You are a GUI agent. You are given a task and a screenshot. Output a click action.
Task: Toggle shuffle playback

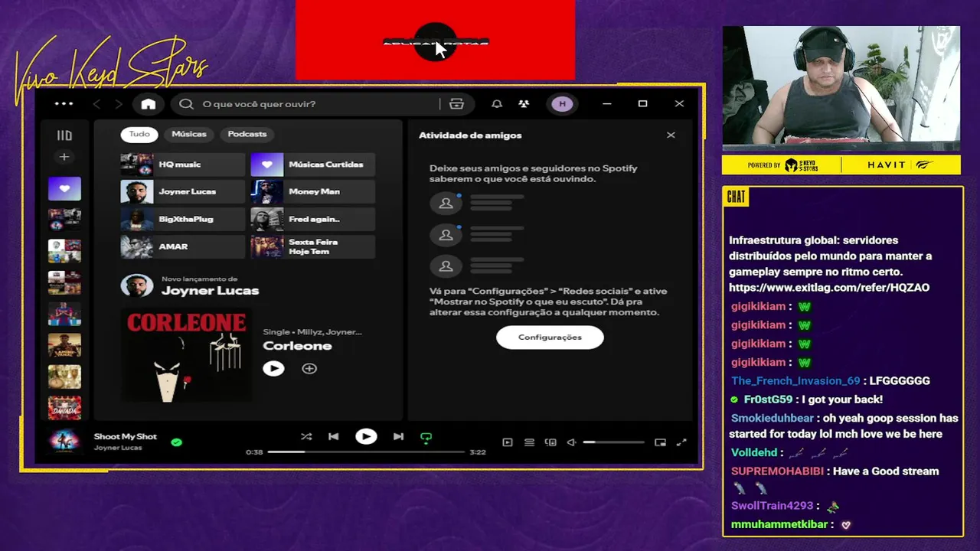(306, 437)
